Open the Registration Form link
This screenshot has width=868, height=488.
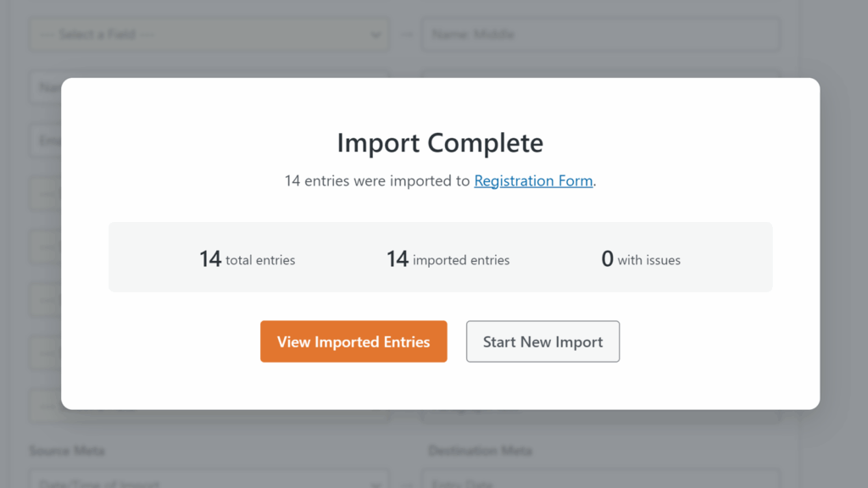533,181
